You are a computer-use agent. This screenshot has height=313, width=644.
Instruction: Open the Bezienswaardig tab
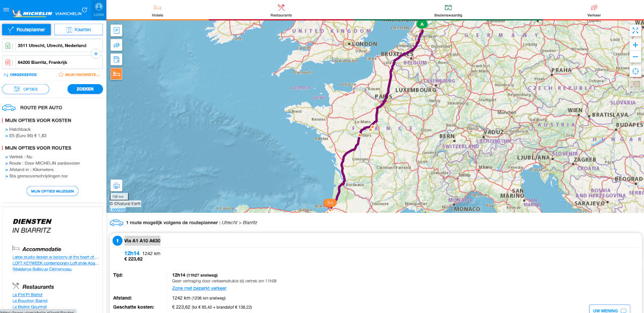click(448, 10)
